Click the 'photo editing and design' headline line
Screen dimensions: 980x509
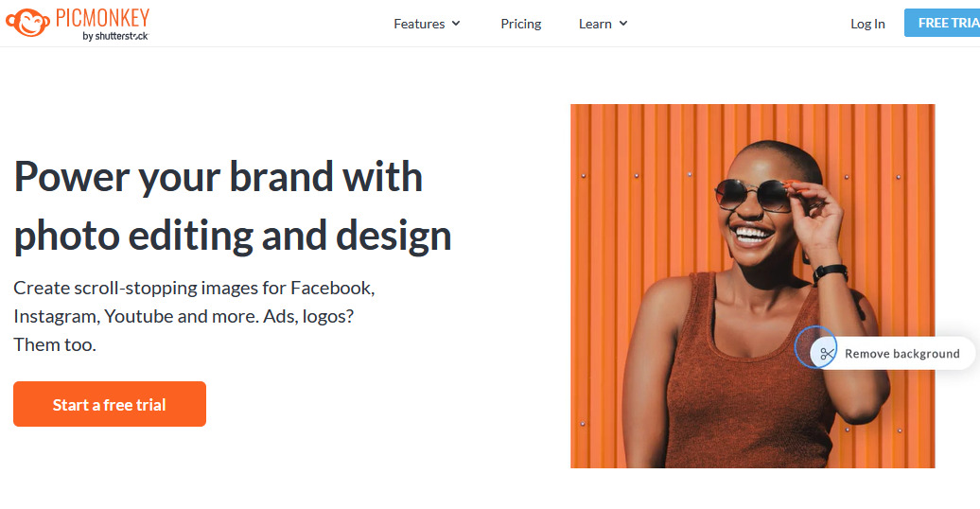point(233,236)
